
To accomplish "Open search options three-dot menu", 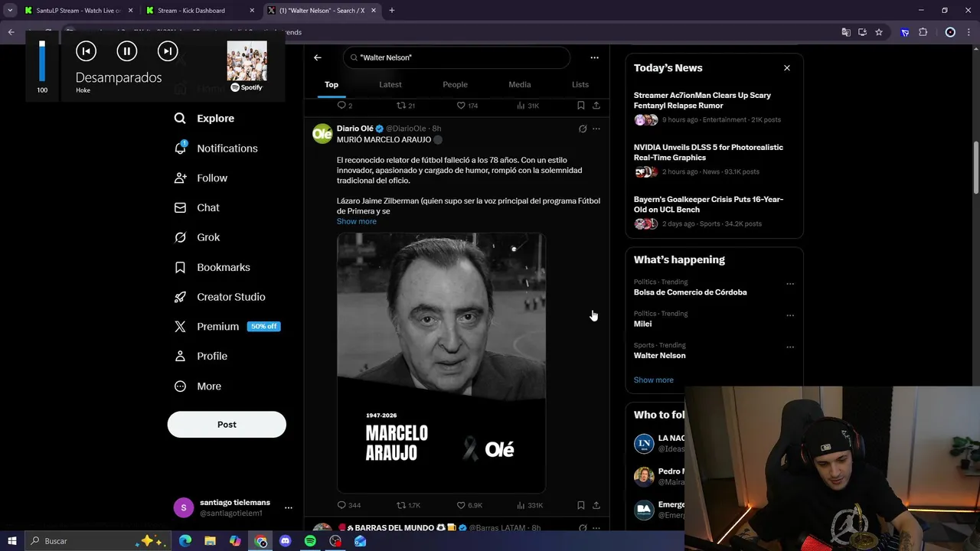I will tap(594, 57).
